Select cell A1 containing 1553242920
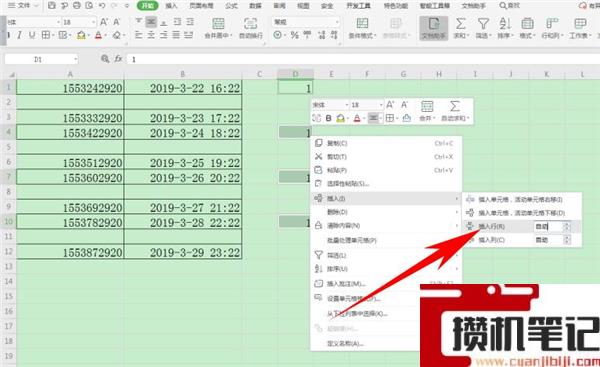 (70, 88)
